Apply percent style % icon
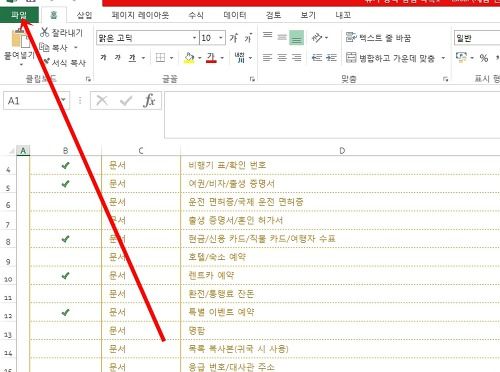The height and width of the screenshot is (372, 500). coord(484,58)
